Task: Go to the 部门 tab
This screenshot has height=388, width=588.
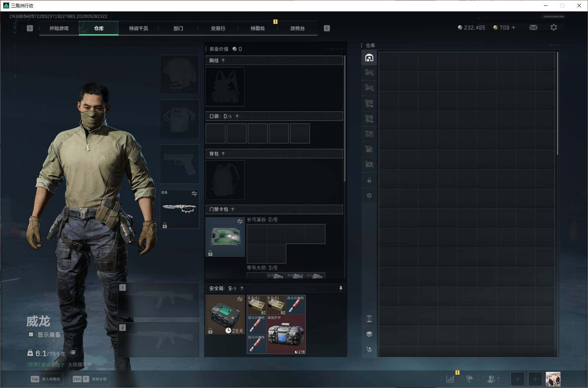Action: (178, 28)
